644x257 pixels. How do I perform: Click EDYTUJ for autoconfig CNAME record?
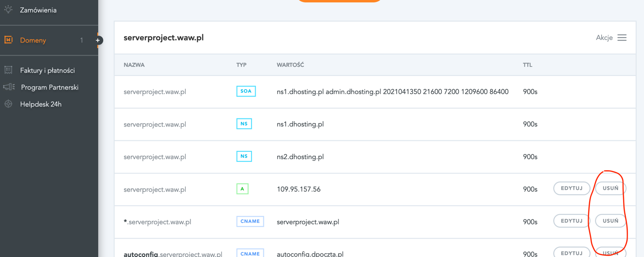click(571, 252)
